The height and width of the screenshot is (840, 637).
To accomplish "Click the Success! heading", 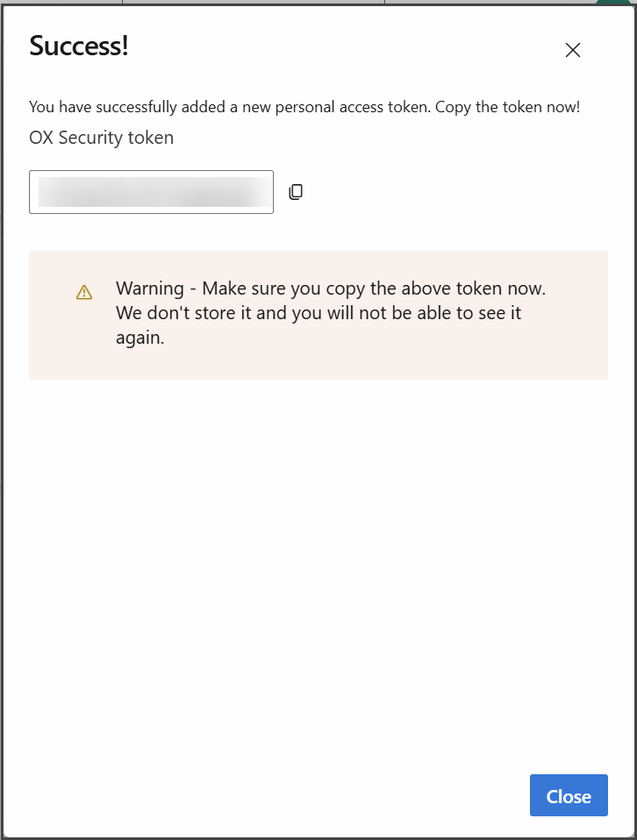I will (79, 46).
